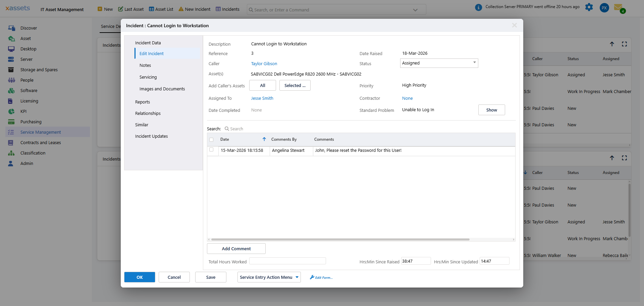Select the Discover sidebar icon
Viewport: 644px width, 306px height.
[12, 28]
